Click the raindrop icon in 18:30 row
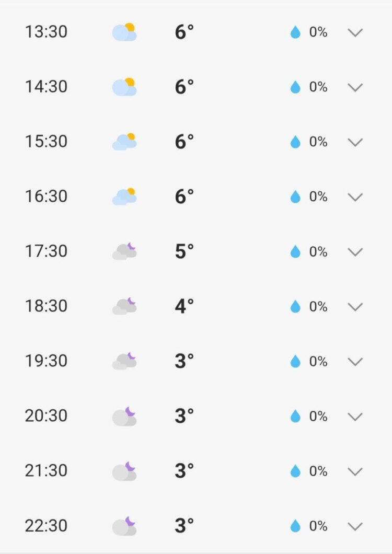392x554 pixels. (x=295, y=306)
